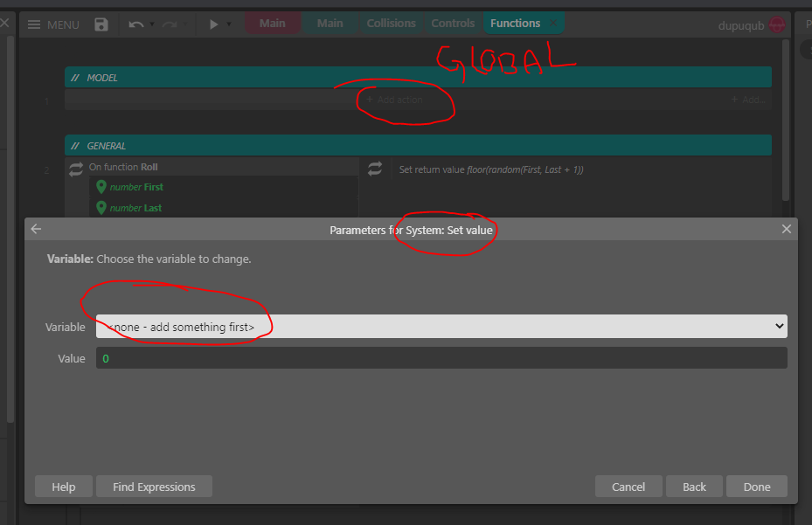This screenshot has height=525, width=812.
Task: Open the Variable dropdown list
Action: click(x=441, y=327)
